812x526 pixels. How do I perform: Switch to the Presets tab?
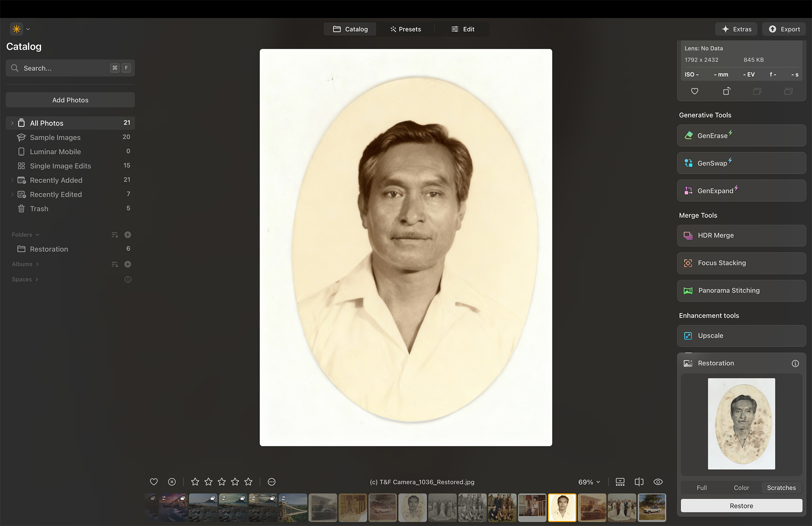[x=405, y=29]
